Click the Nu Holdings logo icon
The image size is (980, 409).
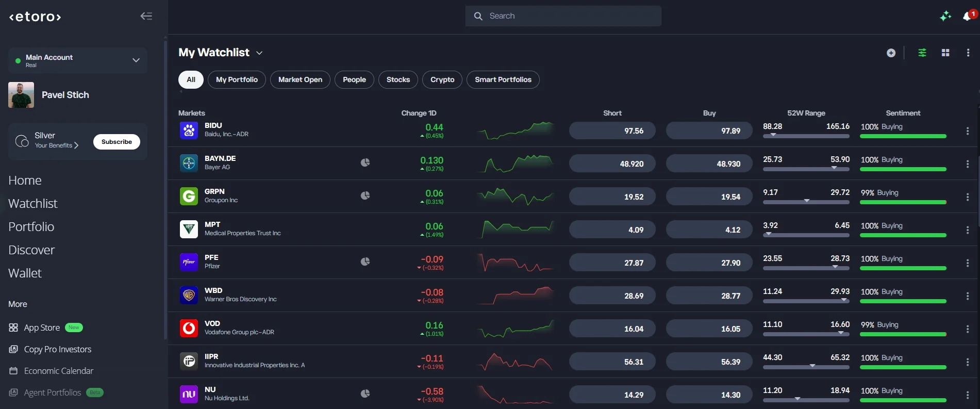point(189,394)
